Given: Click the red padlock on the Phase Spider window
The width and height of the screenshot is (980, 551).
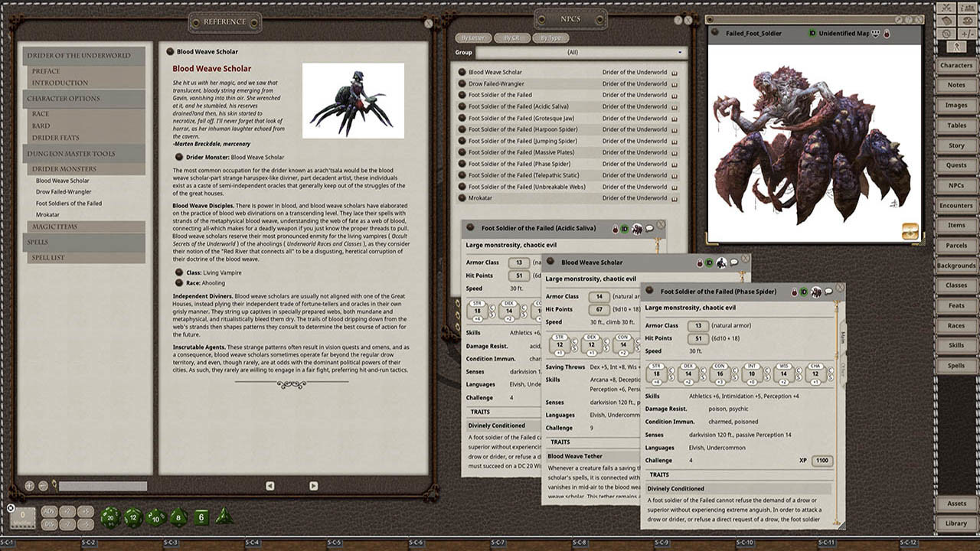Looking at the screenshot, I should (794, 291).
